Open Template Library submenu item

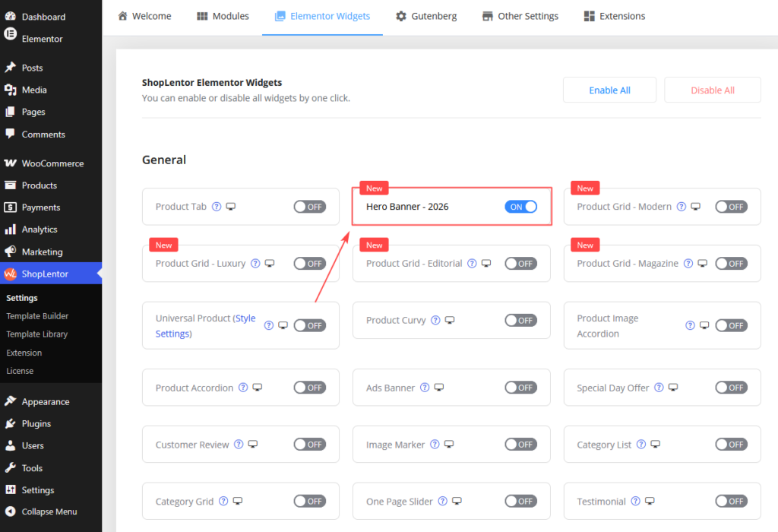pyautogui.click(x=36, y=334)
